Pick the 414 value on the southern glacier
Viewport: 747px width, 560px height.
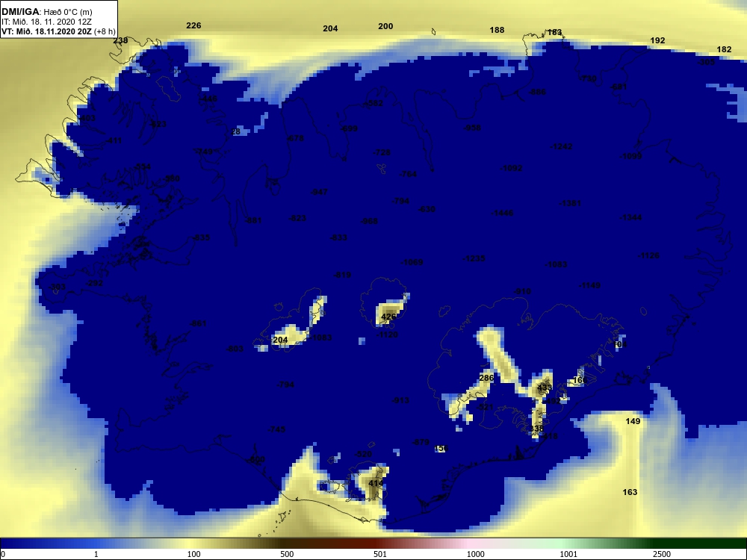(376, 483)
